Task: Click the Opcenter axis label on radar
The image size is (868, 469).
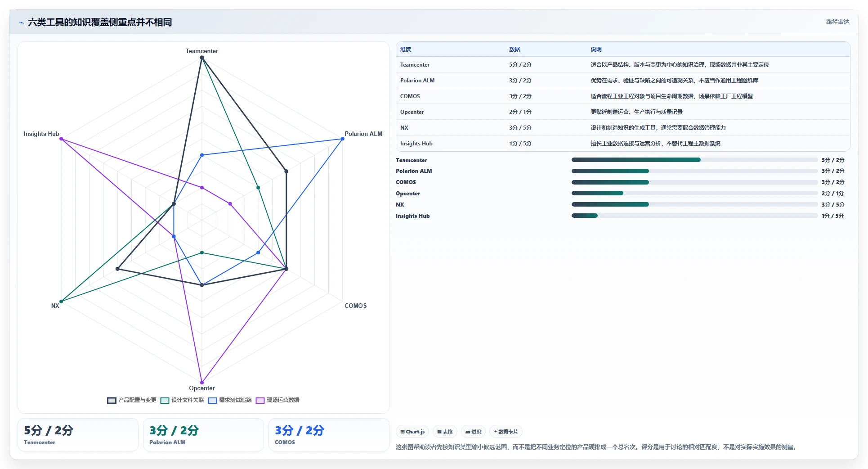Action: [x=202, y=388]
